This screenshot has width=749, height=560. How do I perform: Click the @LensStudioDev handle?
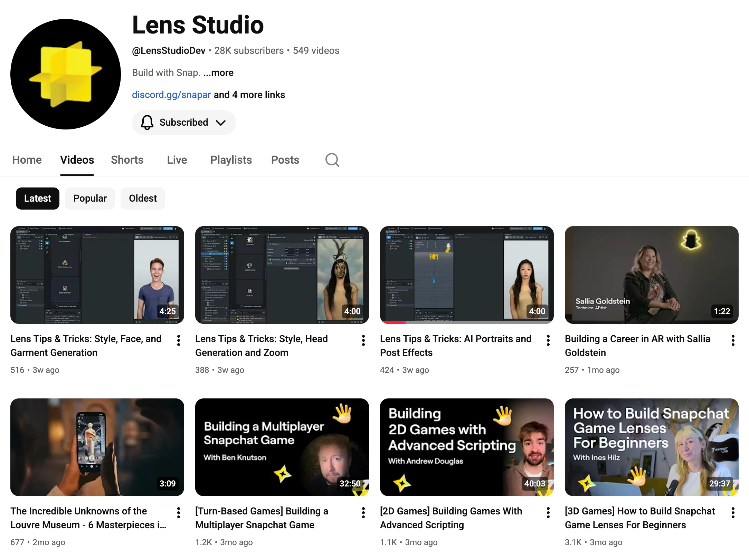tap(169, 51)
